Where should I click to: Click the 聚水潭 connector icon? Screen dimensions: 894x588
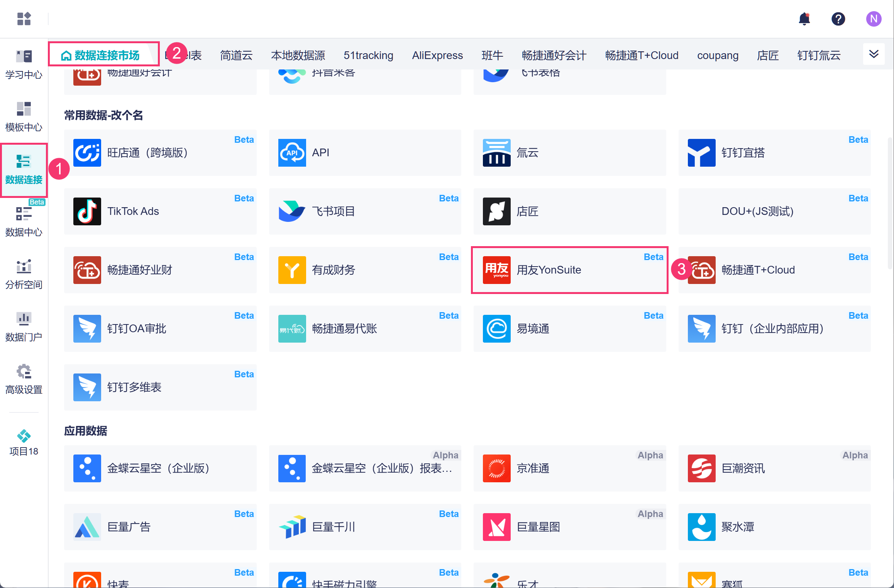(x=702, y=527)
